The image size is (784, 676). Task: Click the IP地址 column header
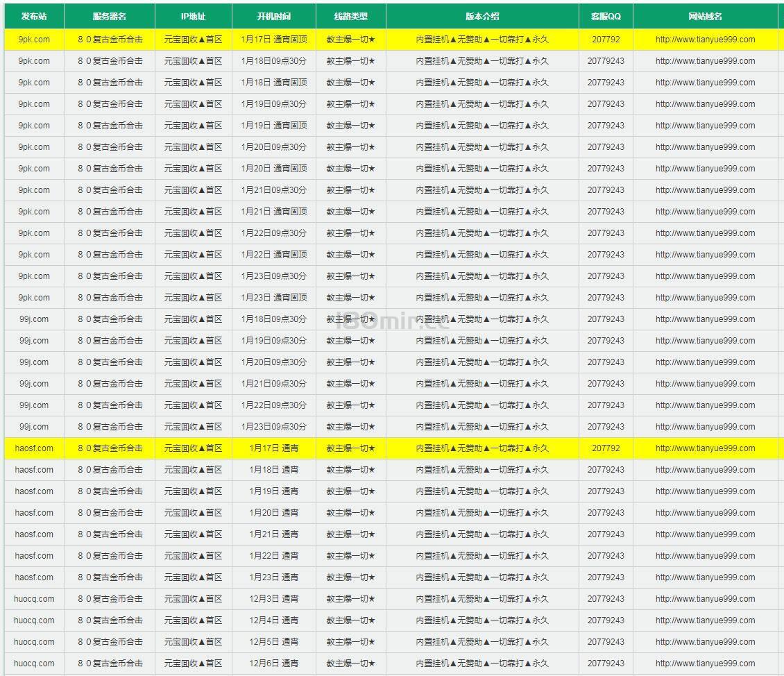193,17
